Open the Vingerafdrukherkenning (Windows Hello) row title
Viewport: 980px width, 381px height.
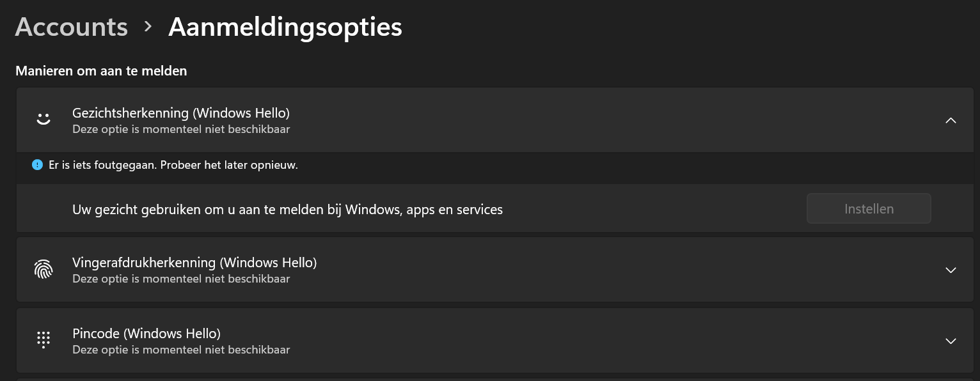pyautogui.click(x=194, y=263)
